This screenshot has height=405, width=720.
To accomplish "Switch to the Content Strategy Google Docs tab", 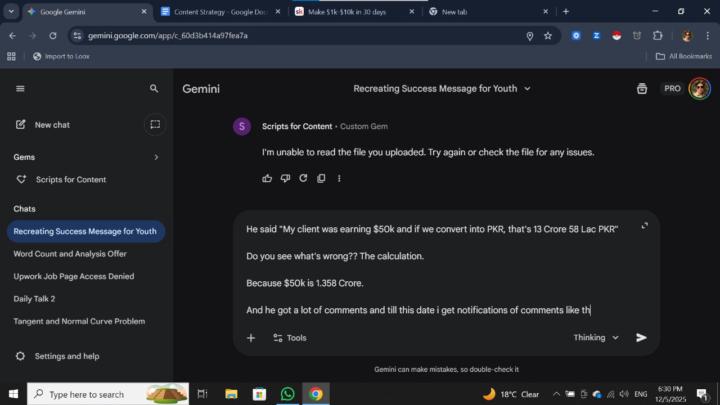I will click(215, 12).
